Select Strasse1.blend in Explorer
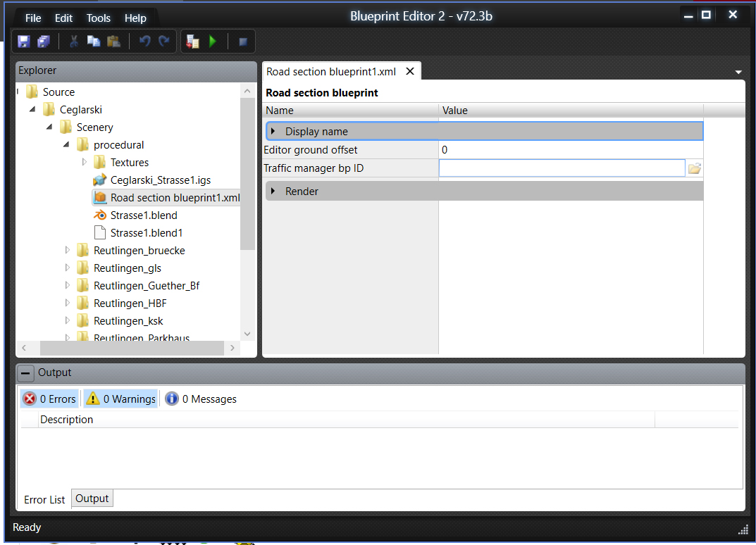This screenshot has height=545, width=756. tap(144, 215)
